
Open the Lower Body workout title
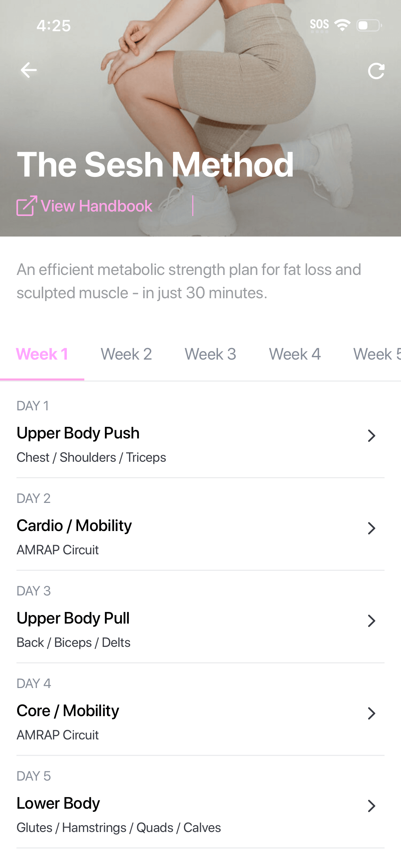58,803
